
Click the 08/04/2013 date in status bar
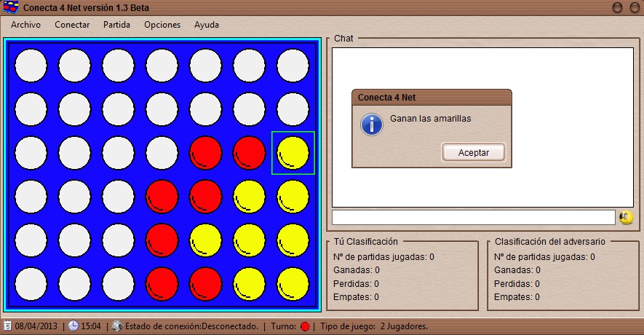point(36,326)
